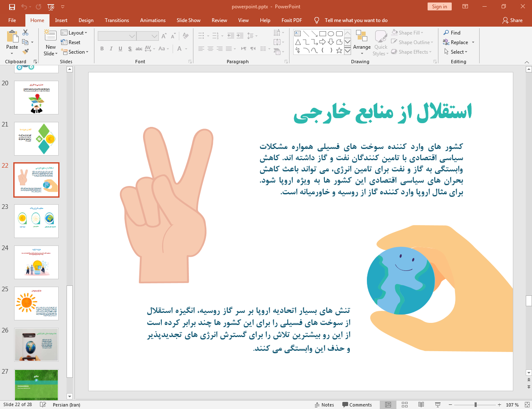Click the Format Painter brush icon
532x409 pixels.
[x=25, y=52]
